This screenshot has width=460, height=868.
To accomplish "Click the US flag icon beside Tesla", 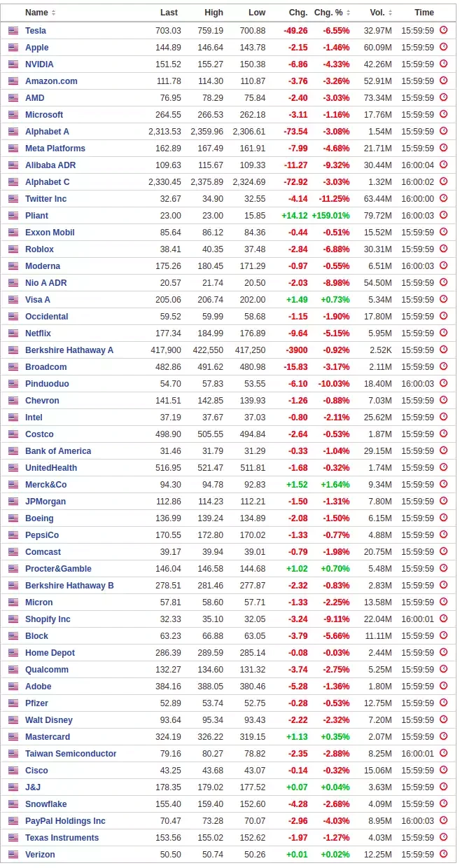I will (13, 31).
